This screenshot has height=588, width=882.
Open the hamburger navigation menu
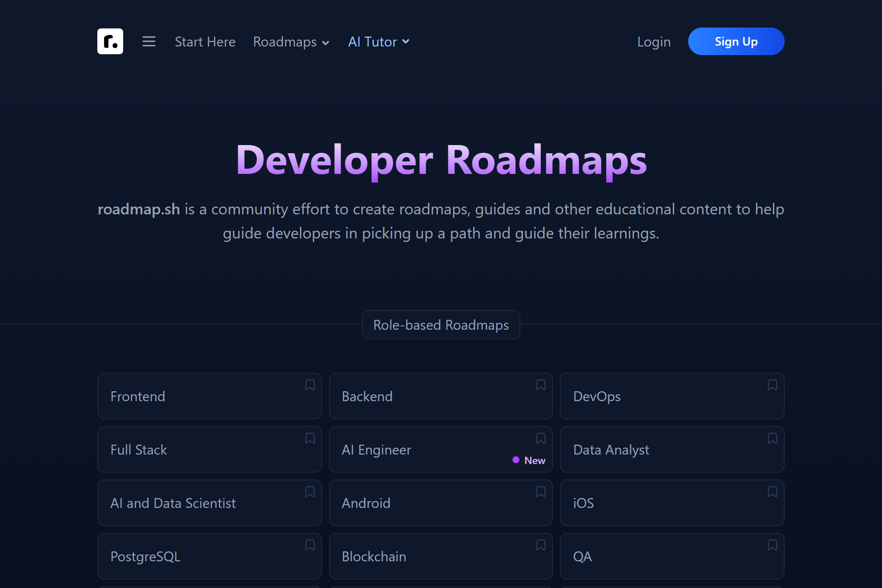(149, 41)
